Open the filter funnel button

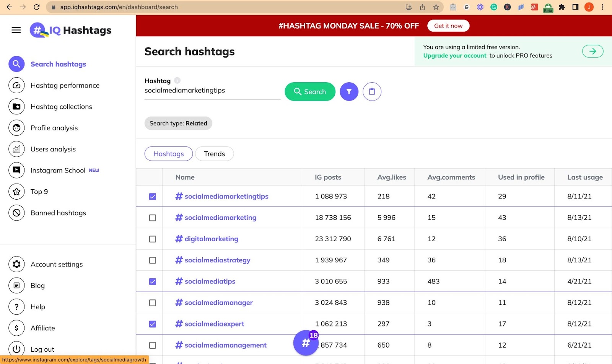pos(349,92)
